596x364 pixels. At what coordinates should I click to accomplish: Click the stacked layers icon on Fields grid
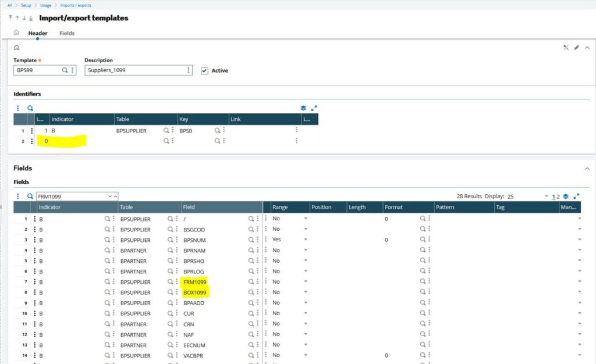[x=565, y=196]
